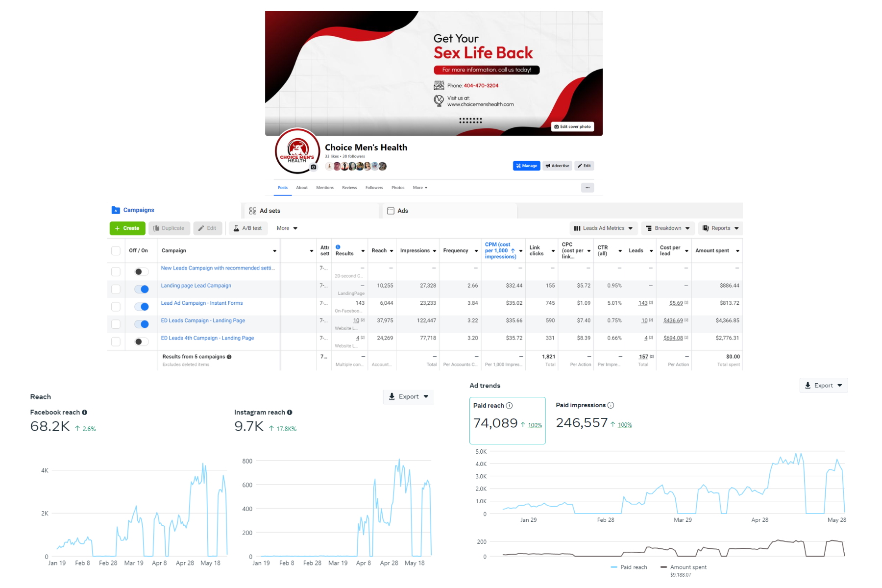Open the Landing page Lead Campaign link
The height and width of the screenshot is (588, 882).
pos(196,286)
